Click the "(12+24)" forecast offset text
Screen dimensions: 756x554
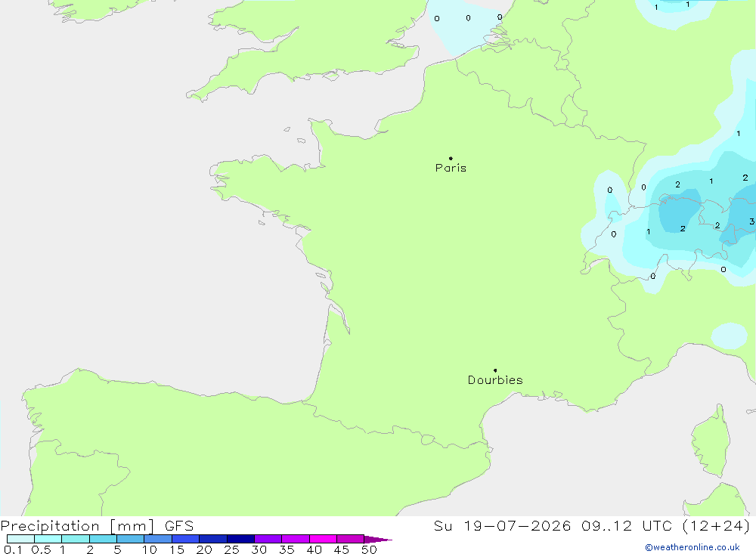(x=716, y=525)
